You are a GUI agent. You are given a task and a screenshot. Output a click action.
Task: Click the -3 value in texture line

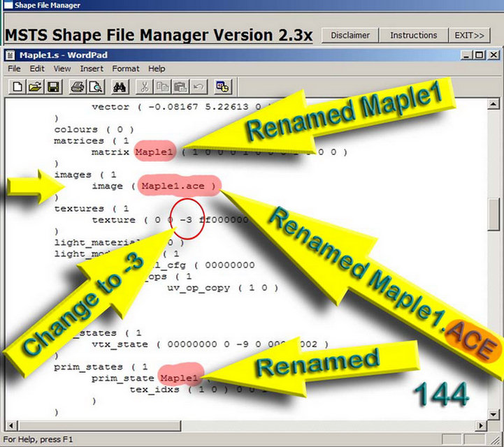(x=186, y=220)
